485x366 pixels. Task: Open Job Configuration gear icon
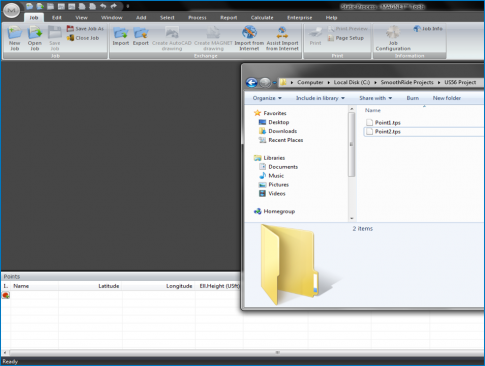[393, 33]
